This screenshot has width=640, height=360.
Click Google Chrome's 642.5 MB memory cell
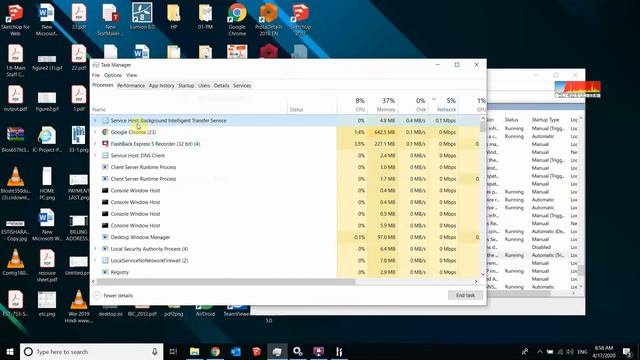coord(382,132)
